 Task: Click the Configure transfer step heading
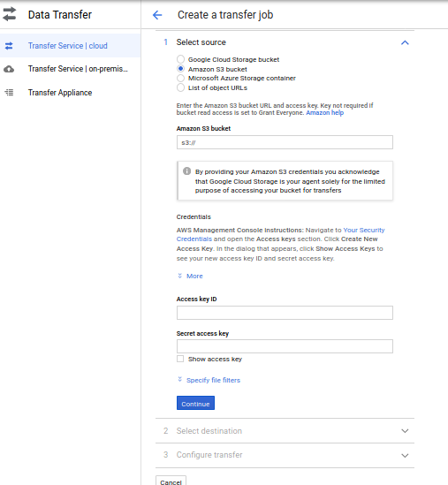(209, 455)
